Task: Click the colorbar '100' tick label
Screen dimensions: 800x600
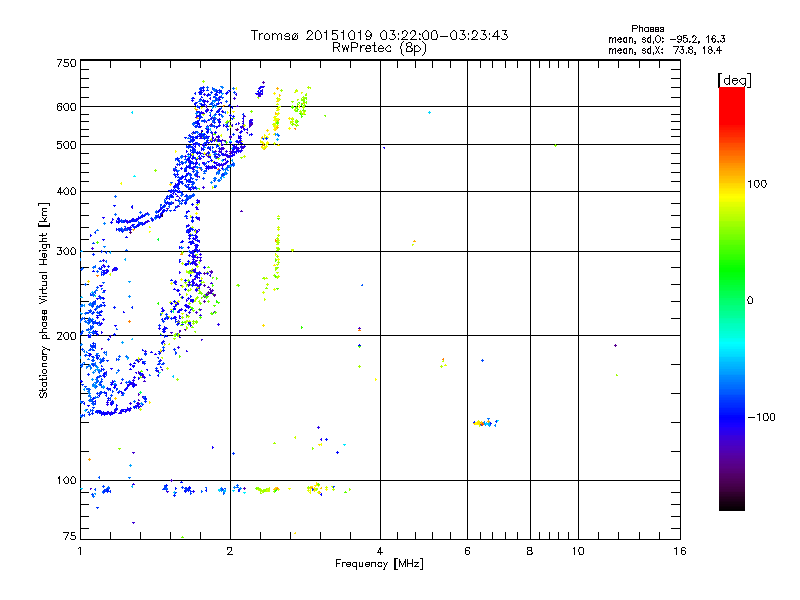Action: coord(757,184)
